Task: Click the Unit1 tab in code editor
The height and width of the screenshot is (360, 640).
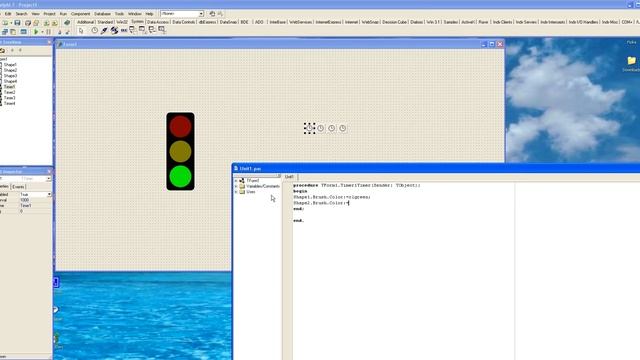Action: (x=289, y=177)
